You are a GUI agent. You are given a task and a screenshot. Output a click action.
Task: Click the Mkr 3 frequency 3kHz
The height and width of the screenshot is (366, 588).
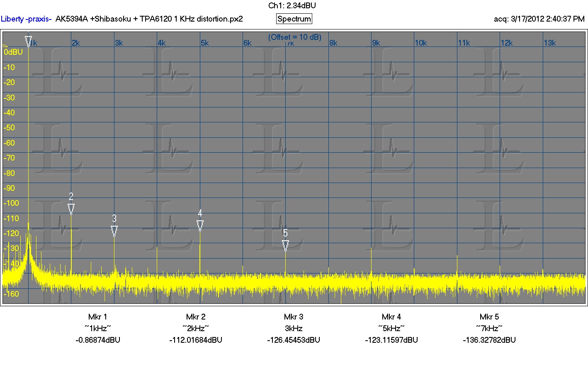coord(294,328)
